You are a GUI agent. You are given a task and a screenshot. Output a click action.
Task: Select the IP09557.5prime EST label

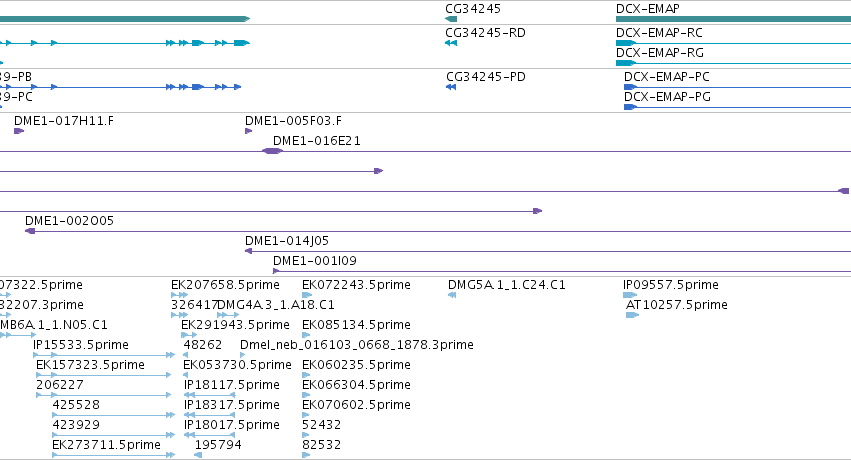(671, 285)
